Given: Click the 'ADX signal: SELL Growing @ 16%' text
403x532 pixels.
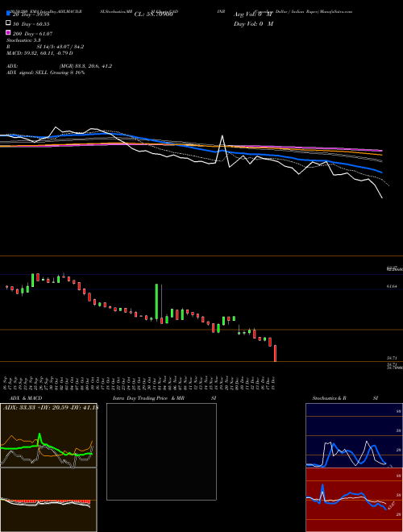Looking at the screenshot, I should pyautogui.click(x=45, y=73).
